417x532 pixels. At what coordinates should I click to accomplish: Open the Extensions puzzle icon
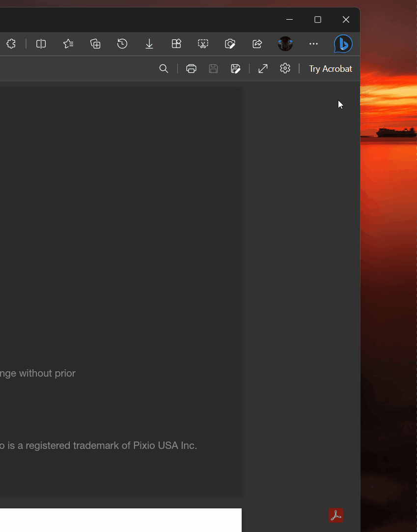click(x=11, y=44)
